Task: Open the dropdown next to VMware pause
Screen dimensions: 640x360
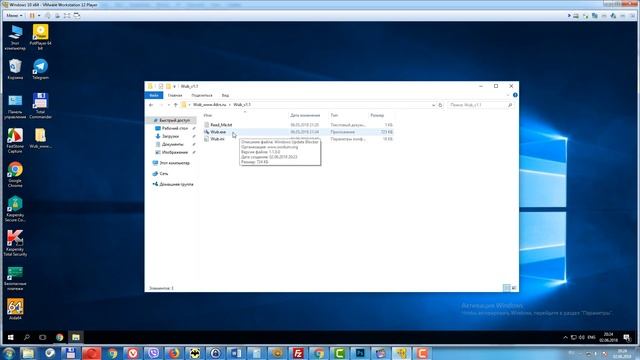Action: coord(39,16)
